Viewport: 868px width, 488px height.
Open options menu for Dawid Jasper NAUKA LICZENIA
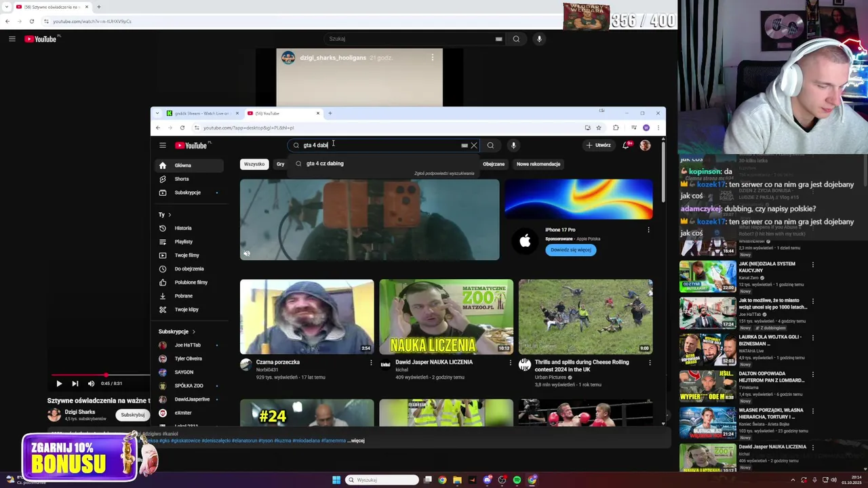511,363
